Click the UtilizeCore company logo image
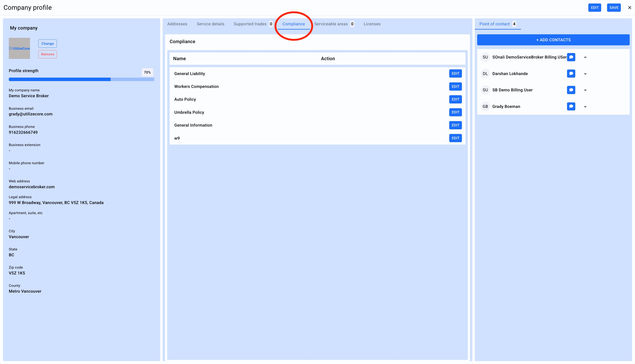Image resolution: width=635 pixels, height=364 pixels. tap(19, 48)
